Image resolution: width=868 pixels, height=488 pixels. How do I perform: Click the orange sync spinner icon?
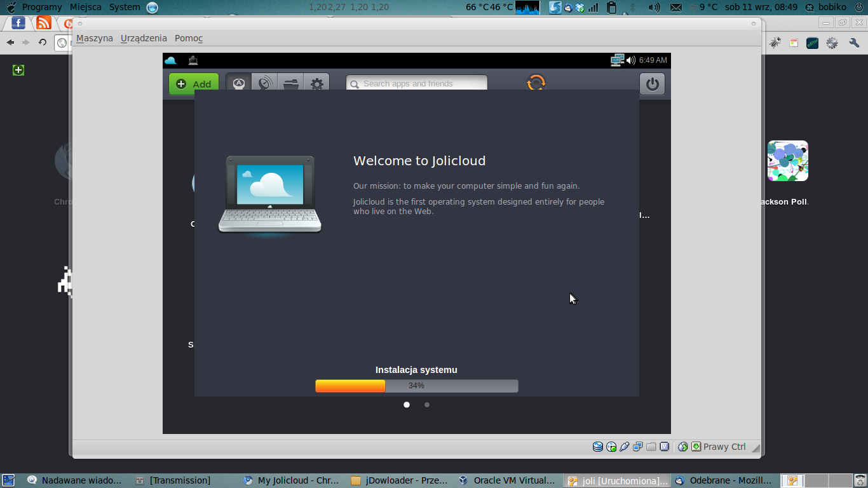[x=536, y=83]
